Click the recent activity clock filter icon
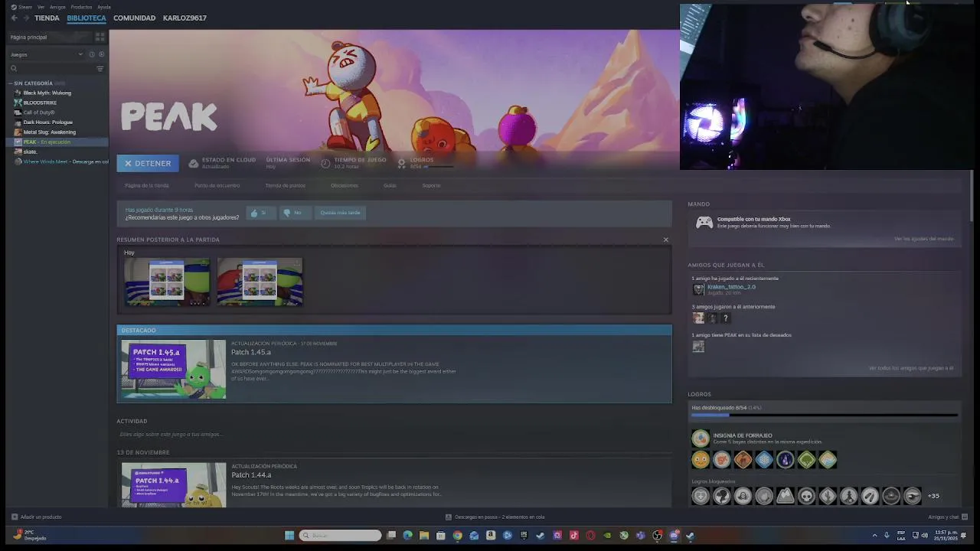This screenshot has height=551, width=980. [x=91, y=54]
